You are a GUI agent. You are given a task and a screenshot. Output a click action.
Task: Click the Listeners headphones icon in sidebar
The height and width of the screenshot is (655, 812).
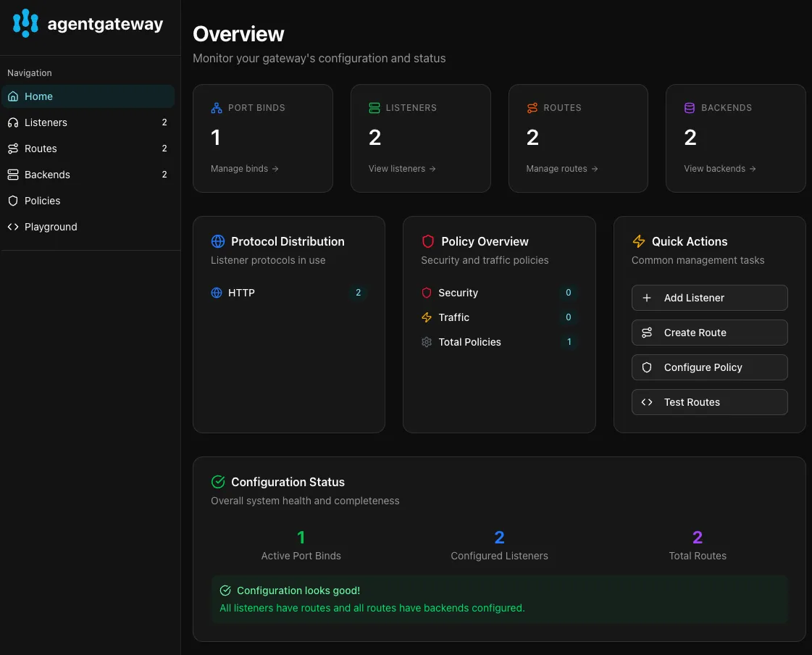(13, 122)
